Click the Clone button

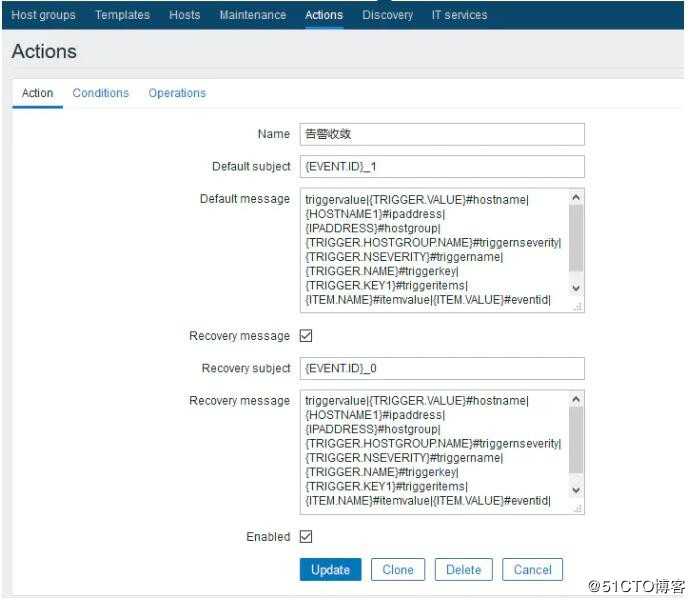tap(398, 570)
